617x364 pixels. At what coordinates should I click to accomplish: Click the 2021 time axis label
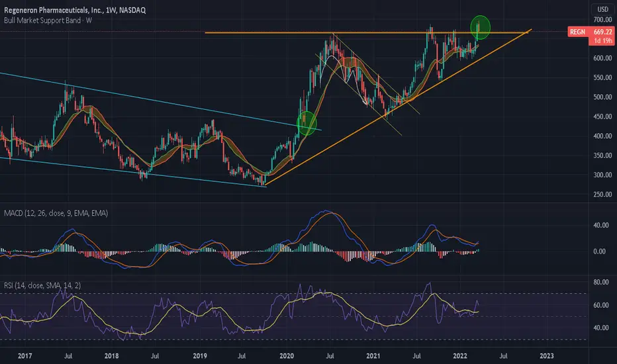coord(373,356)
